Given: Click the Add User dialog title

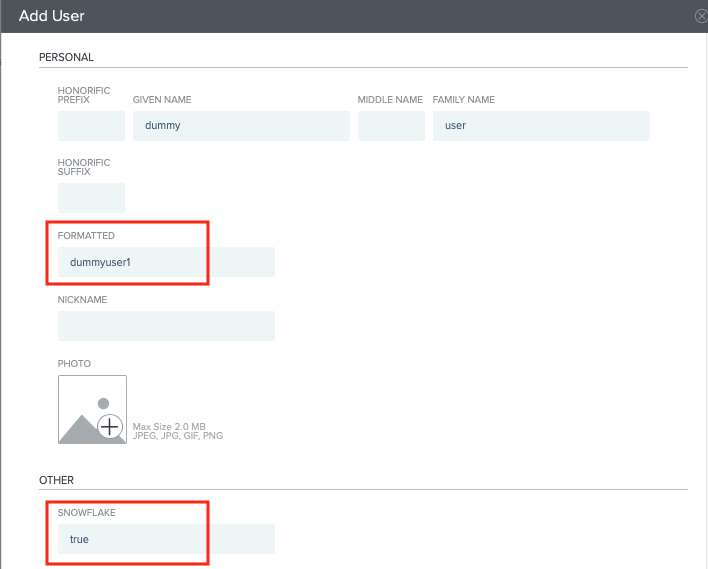Looking at the screenshot, I should pyautogui.click(x=51, y=16).
